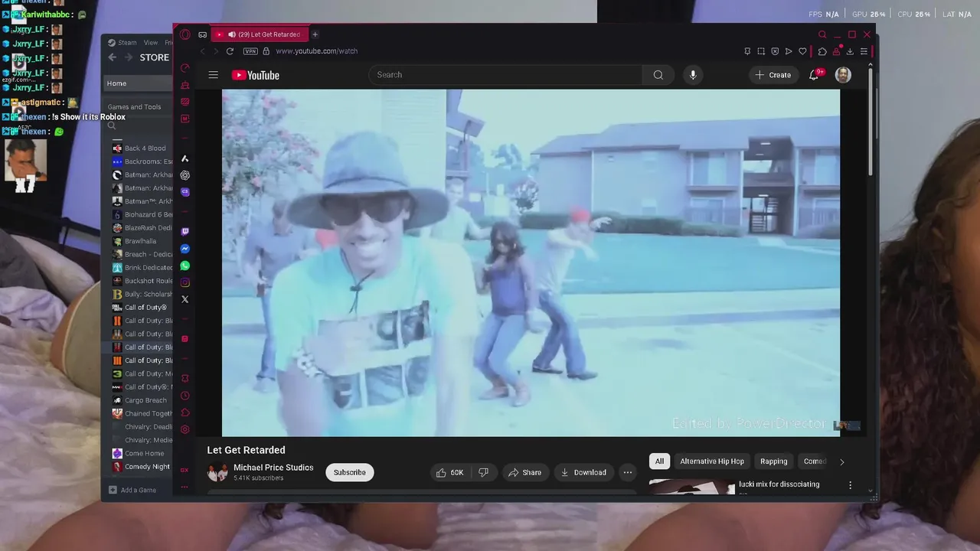Pin the page with the address bar pin icon

point(747,51)
